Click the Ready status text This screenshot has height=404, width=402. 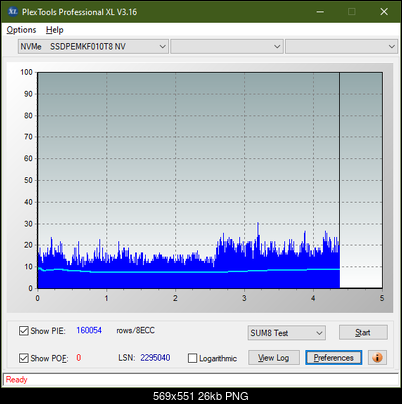pos(16,379)
